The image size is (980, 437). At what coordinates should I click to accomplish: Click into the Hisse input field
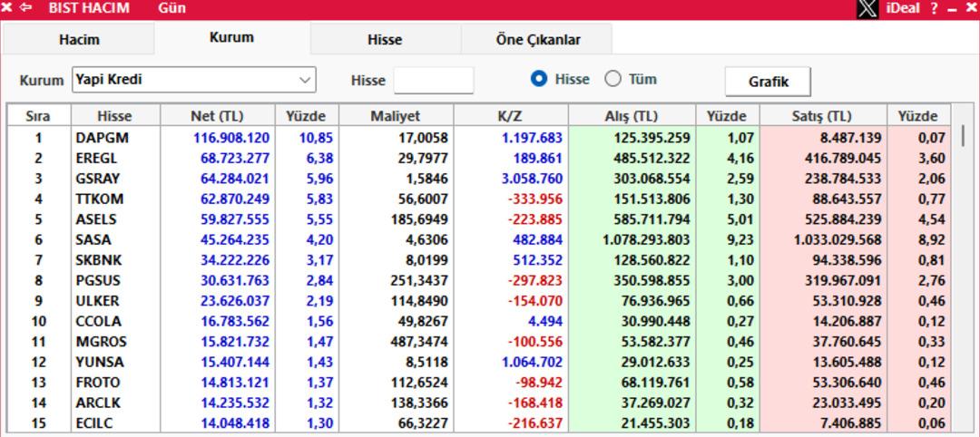(x=434, y=81)
